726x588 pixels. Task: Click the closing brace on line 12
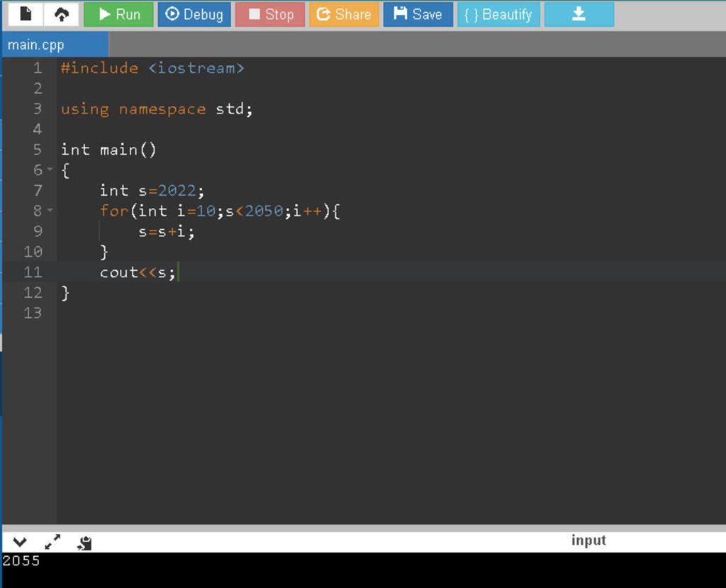pos(65,293)
